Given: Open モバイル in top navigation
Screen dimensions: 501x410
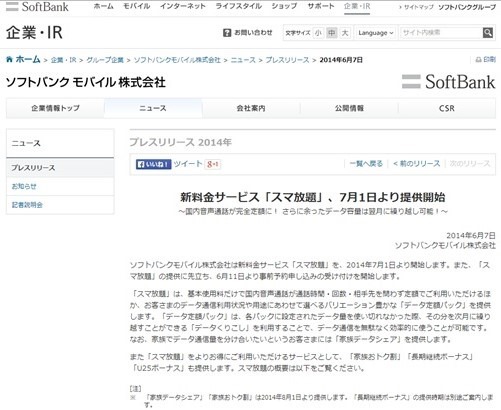Looking at the screenshot, I should click(137, 6).
